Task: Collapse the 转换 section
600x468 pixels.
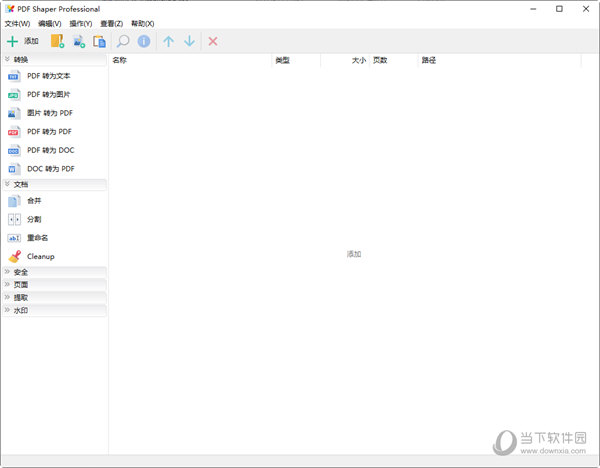Action: point(7,59)
